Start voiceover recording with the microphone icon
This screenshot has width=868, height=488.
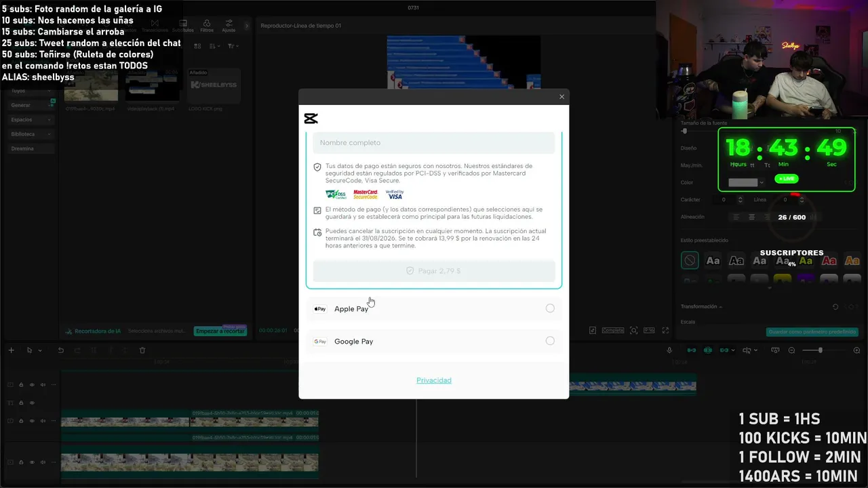point(669,350)
